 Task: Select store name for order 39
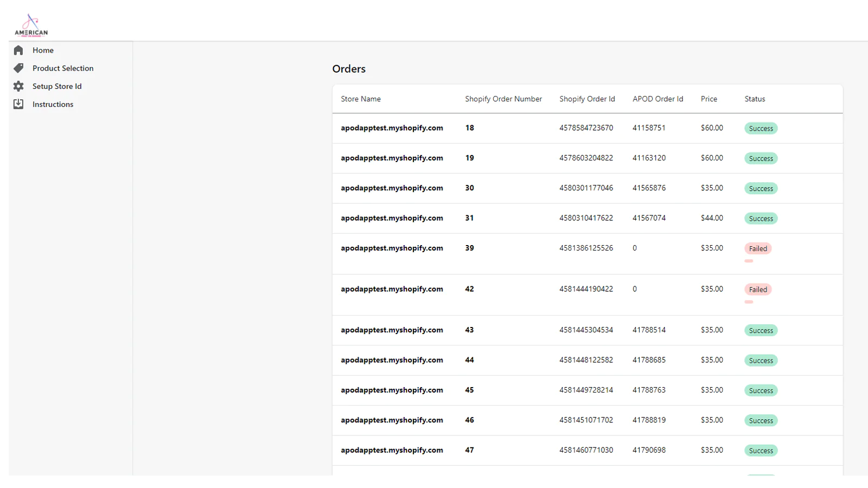pyautogui.click(x=392, y=248)
